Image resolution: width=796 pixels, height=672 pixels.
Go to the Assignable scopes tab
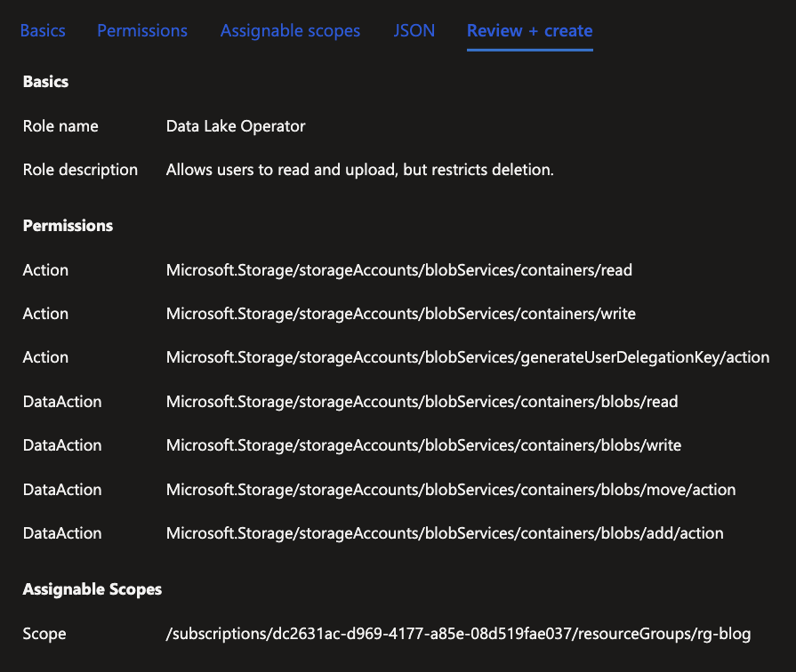pyautogui.click(x=290, y=30)
